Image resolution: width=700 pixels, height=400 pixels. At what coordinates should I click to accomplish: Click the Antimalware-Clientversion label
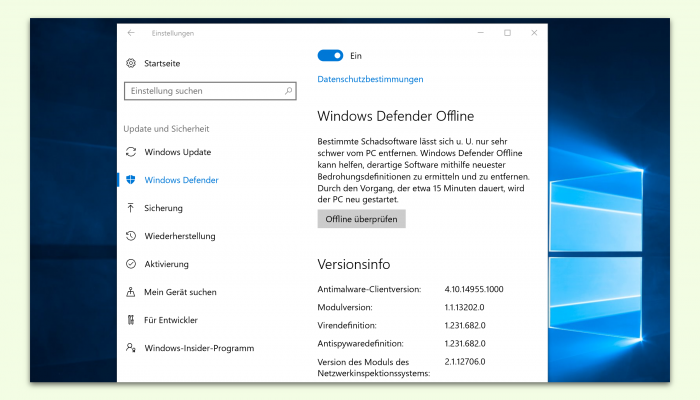coord(369,289)
